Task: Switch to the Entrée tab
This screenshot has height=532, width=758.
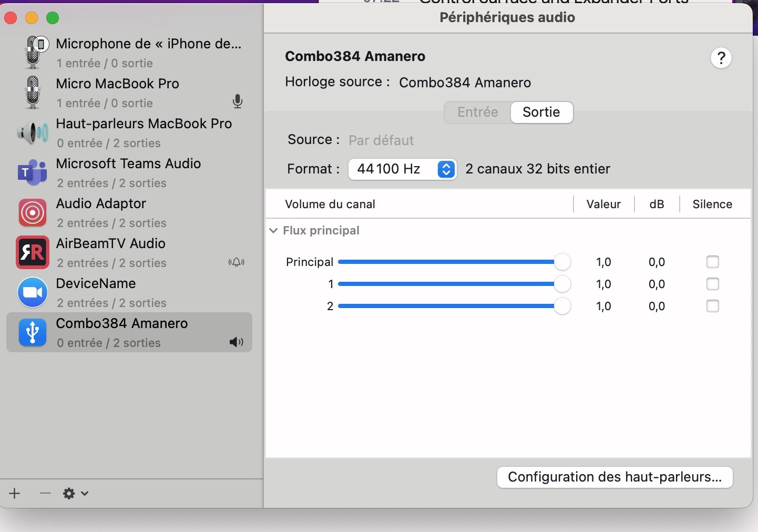Action: 478,112
